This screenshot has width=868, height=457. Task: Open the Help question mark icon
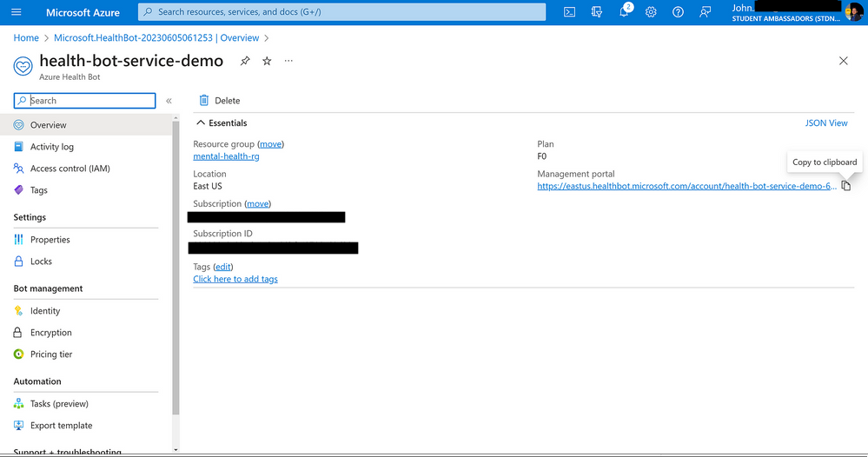pyautogui.click(x=678, y=12)
